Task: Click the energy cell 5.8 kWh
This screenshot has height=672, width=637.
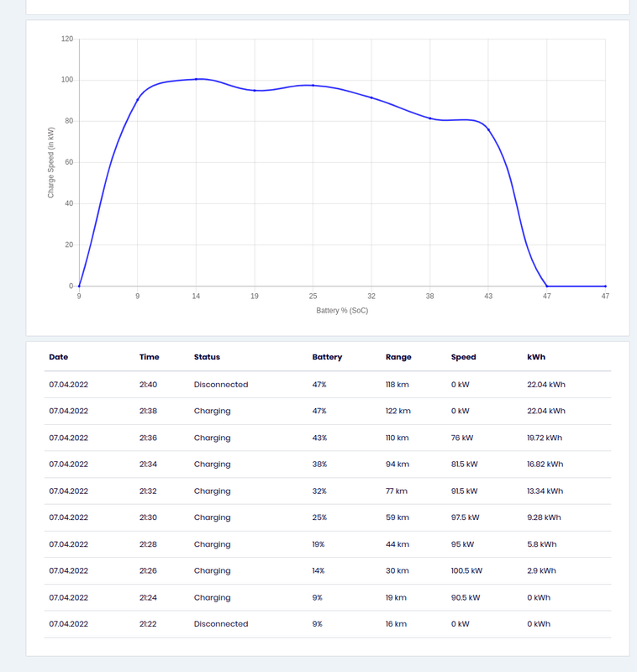Action: click(542, 544)
